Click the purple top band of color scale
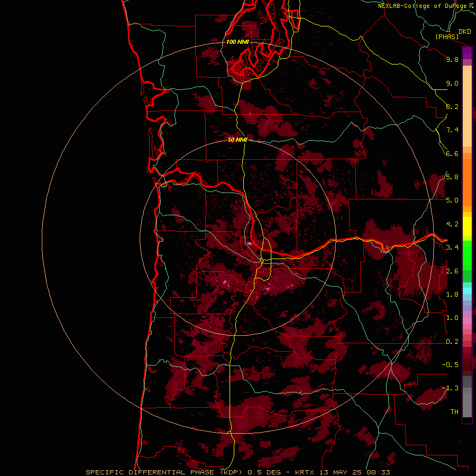This screenshot has width=476, height=476. tap(467, 53)
